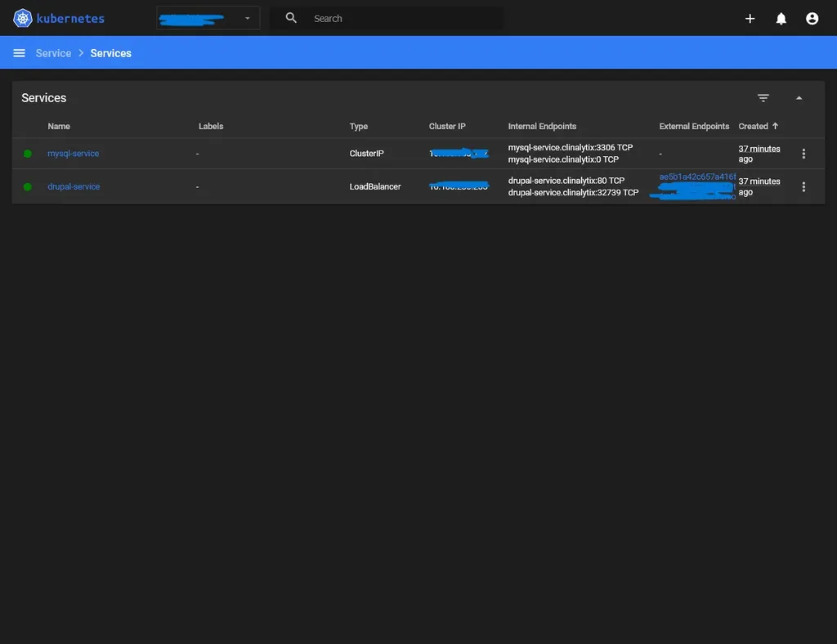Open the mysql-service link
This screenshot has width=837, height=644.
(73, 154)
